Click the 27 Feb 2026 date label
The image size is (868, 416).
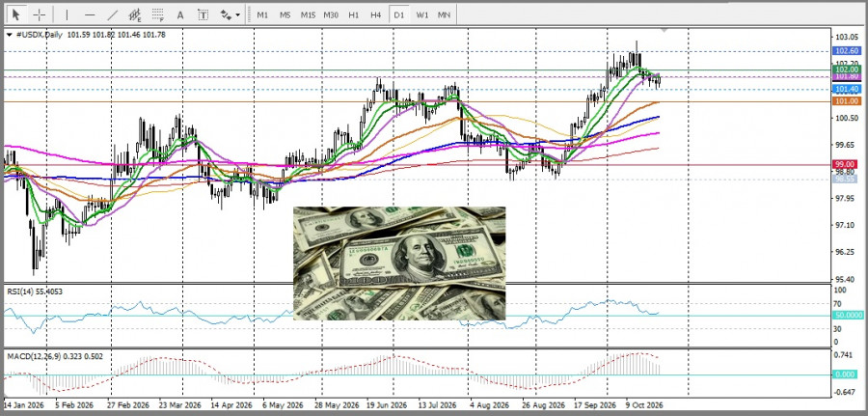128,405
